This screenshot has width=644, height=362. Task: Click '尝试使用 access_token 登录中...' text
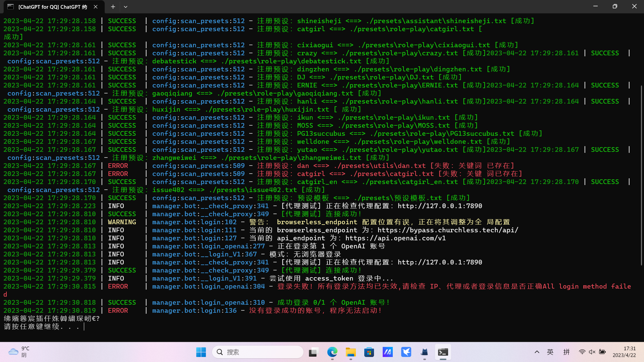pyautogui.click(x=331, y=278)
